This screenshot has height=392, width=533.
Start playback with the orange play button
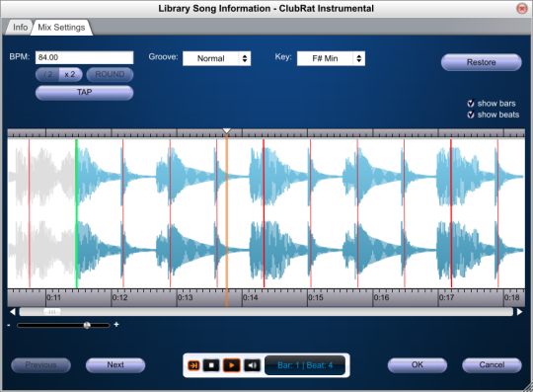(x=232, y=365)
